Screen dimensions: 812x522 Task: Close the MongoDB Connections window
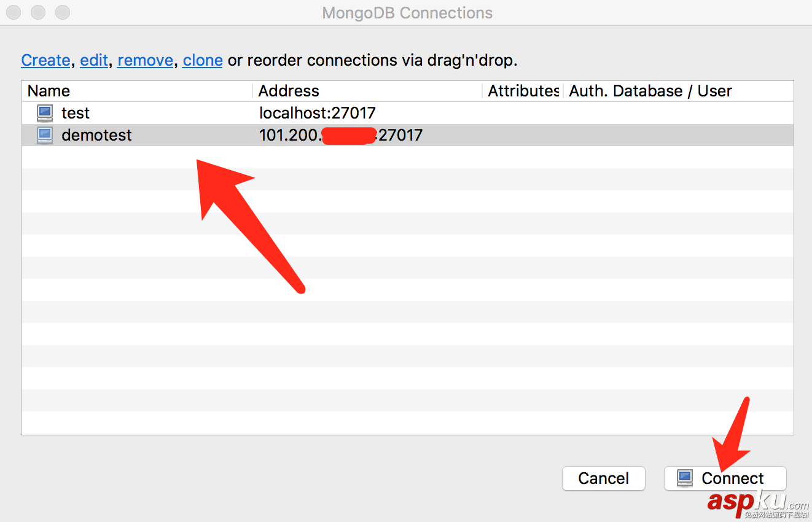click(x=14, y=12)
